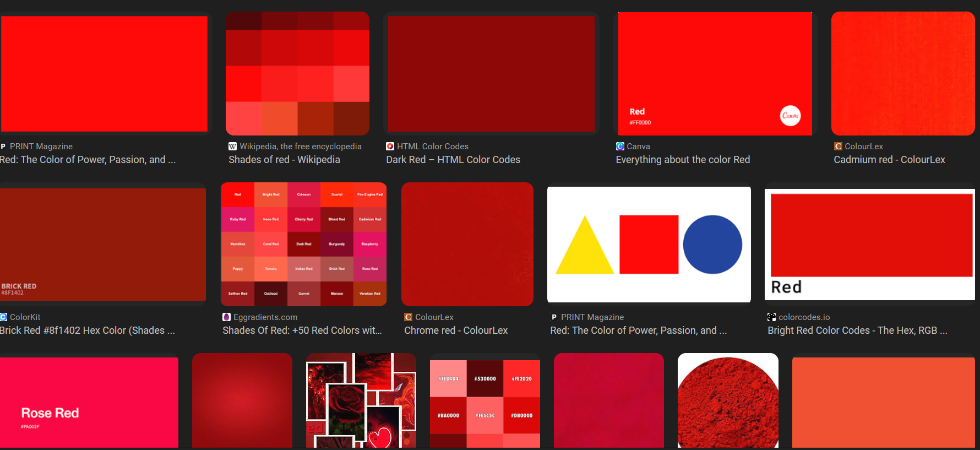Open the dark red HTML Color Codes thumbnail
Screen dimensions: 980x450
(491, 73)
